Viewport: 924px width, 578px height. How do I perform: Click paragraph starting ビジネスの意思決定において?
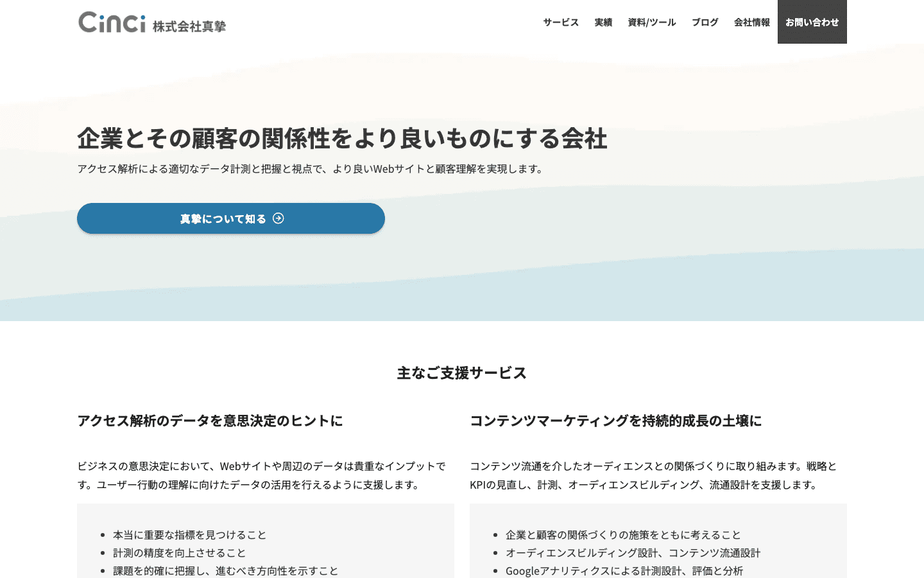click(x=262, y=475)
